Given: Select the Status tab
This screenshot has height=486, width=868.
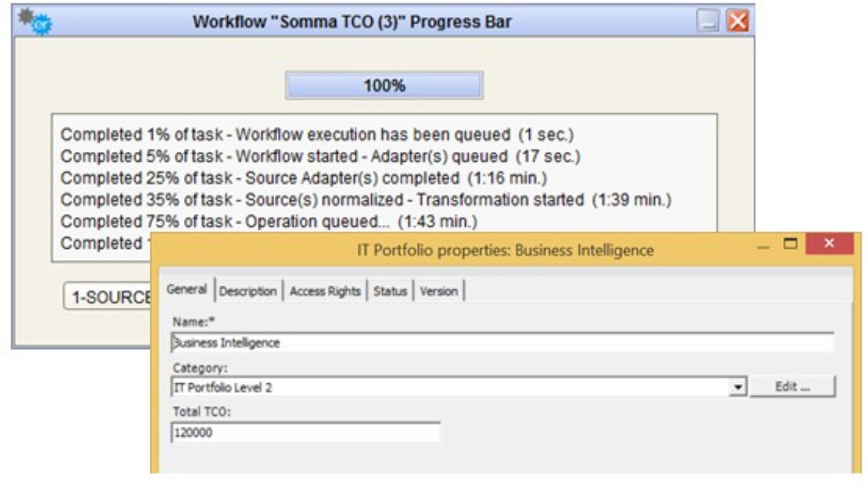Looking at the screenshot, I should point(391,291).
